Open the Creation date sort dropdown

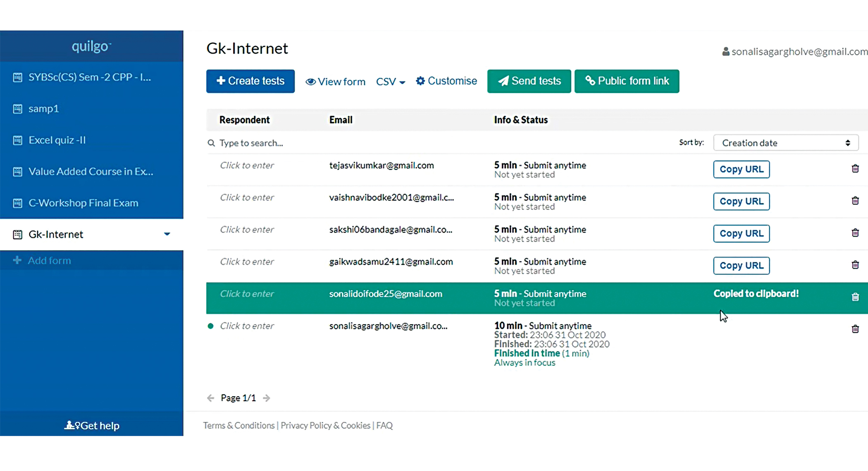pyautogui.click(x=785, y=143)
